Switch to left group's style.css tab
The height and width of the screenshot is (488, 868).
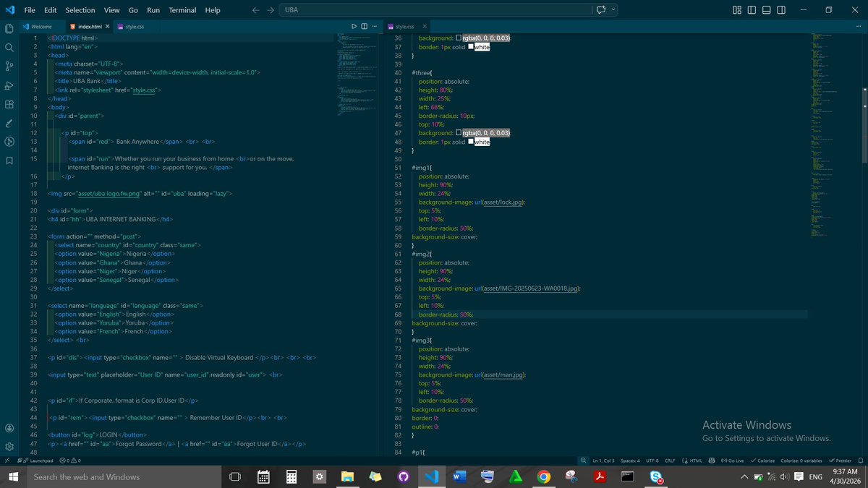[135, 26]
